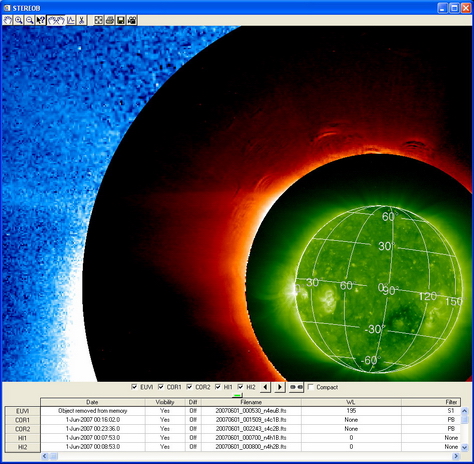Click the zoom in magnifier tool
Image resolution: width=474 pixels, height=464 pixels.
[19, 20]
